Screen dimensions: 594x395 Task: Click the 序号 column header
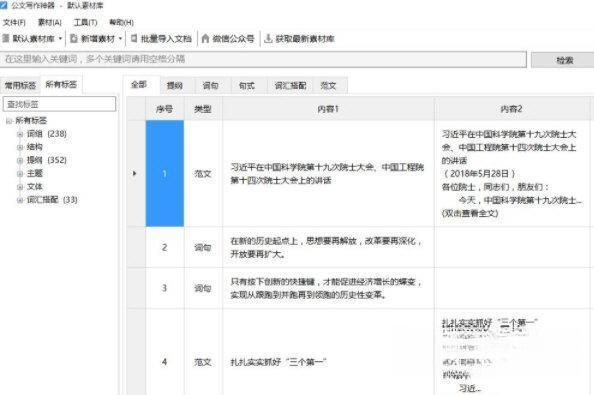coord(165,109)
